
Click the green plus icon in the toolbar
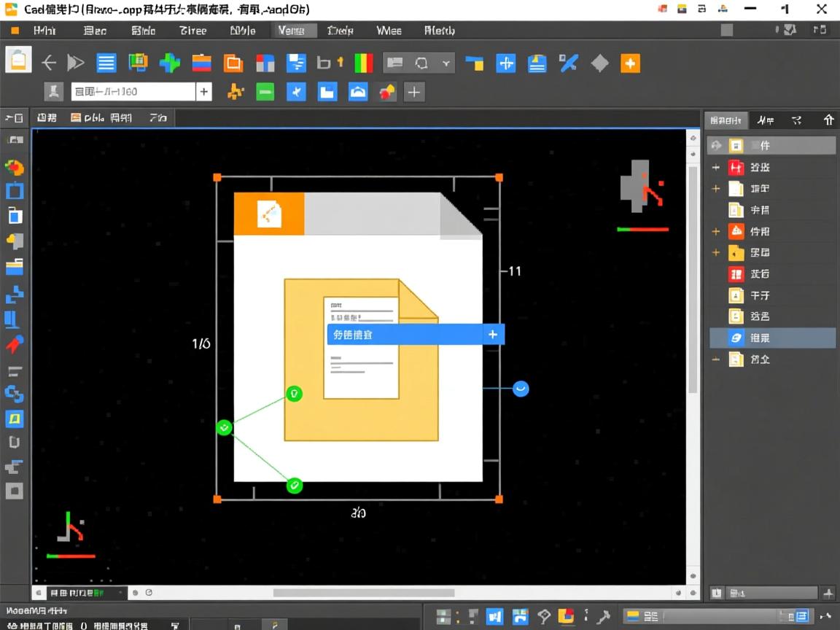tap(170, 63)
